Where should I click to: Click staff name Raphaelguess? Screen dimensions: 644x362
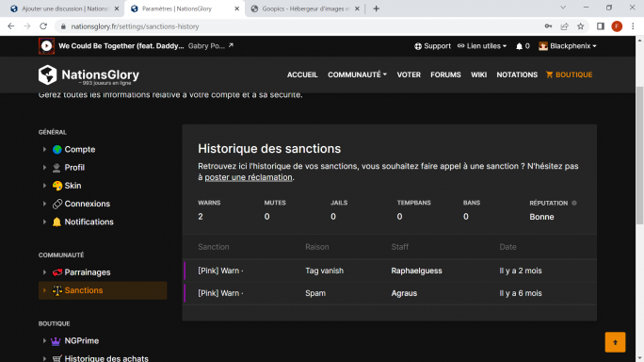tap(416, 271)
